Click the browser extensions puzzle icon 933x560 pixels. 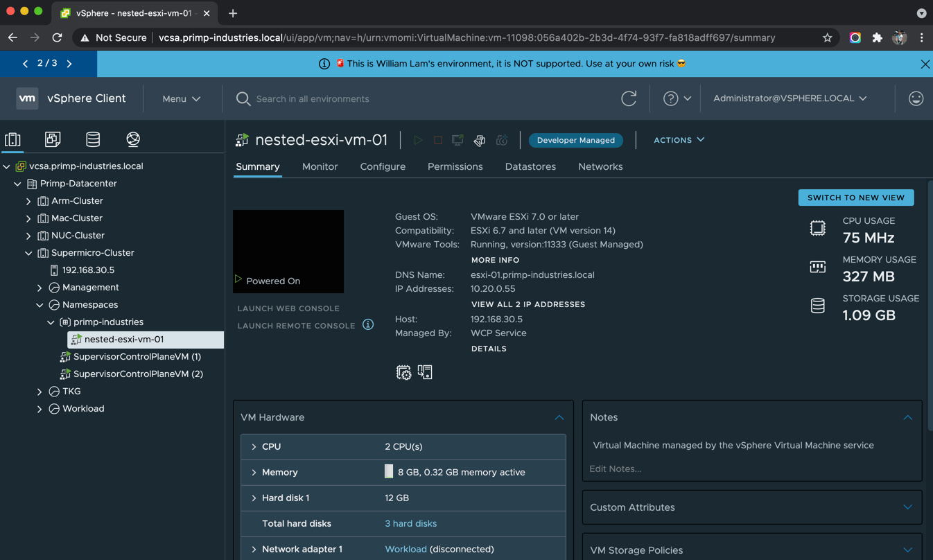(877, 38)
